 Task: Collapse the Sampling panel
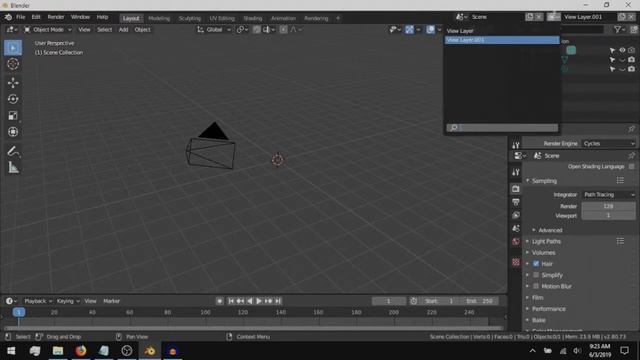(x=544, y=180)
